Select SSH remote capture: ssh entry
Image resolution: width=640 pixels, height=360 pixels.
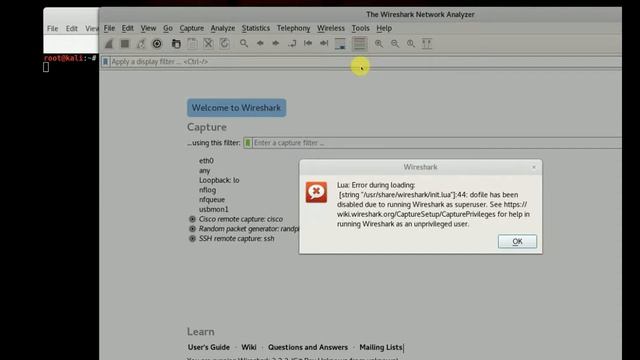[236, 239]
